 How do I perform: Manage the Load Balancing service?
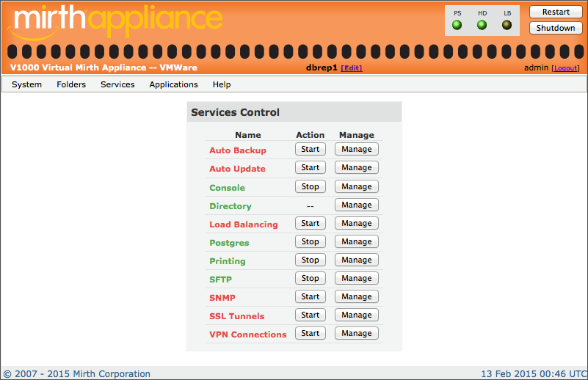click(357, 223)
